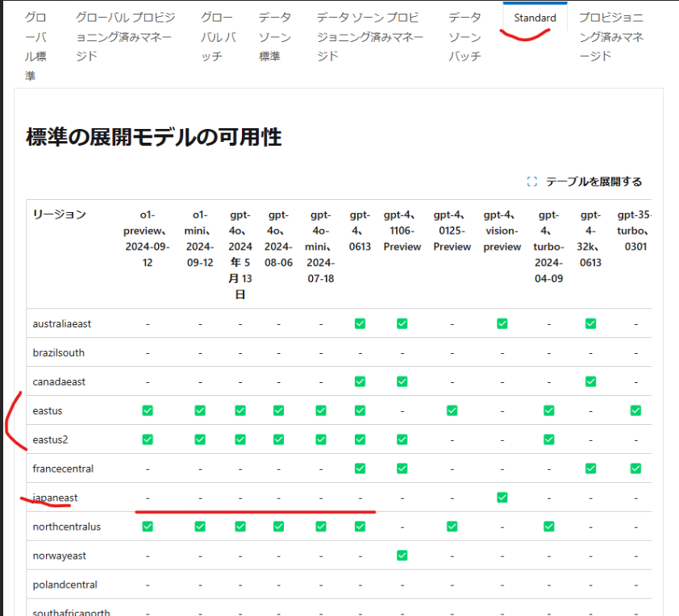The height and width of the screenshot is (616, 679).
Task: Select the francecentral region row label
Action: pyautogui.click(x=63, y=468)
